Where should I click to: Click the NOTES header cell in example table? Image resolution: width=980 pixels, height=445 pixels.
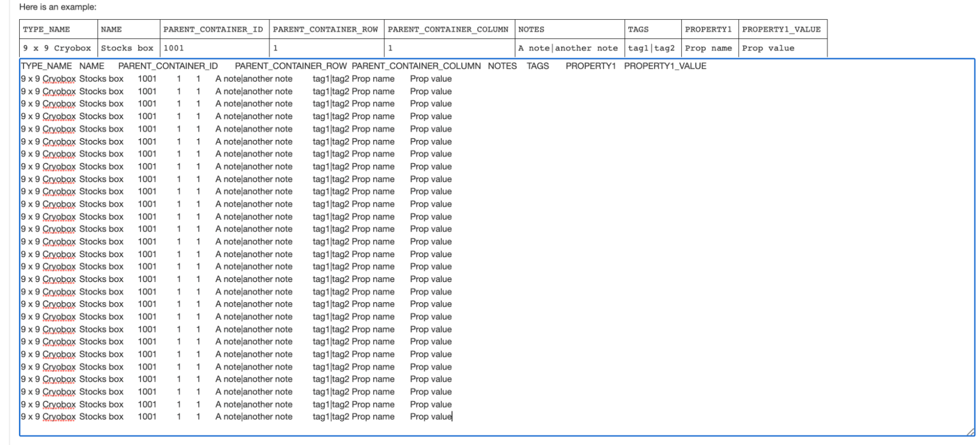pyautogui.click(x=569, y=29)
